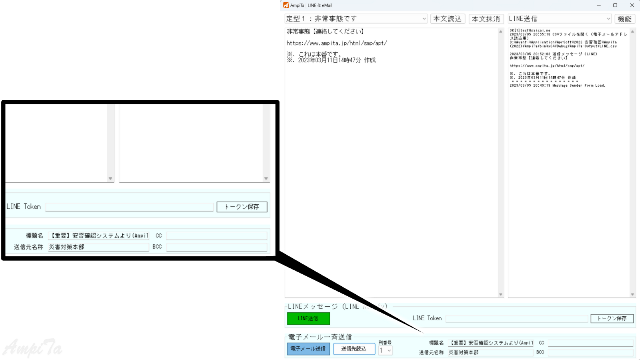The height and width of the screenshot is (360, 640).
Task: Open the 定型1：非常事態です template dropdown
Action: 356,19
